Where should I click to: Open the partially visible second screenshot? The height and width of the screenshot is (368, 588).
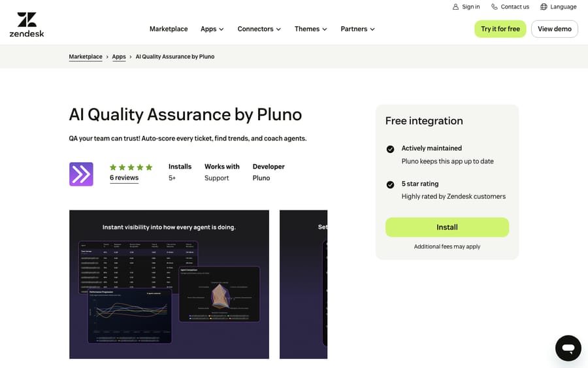click(303, 284)
